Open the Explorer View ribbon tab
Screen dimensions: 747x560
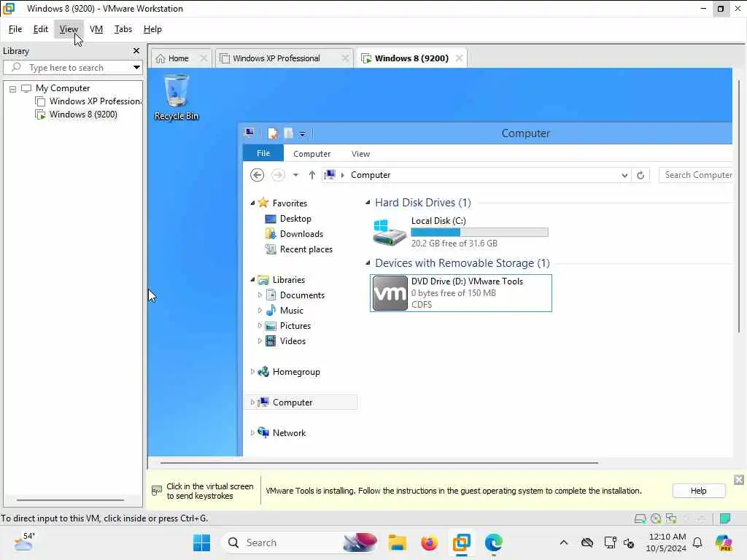click(360, 154)
